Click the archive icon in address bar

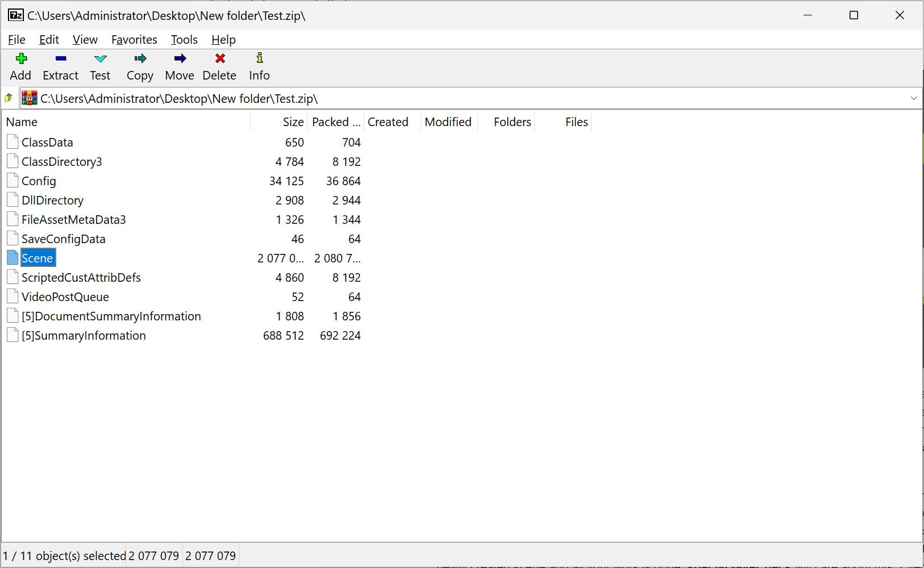[x=30, y=98]
